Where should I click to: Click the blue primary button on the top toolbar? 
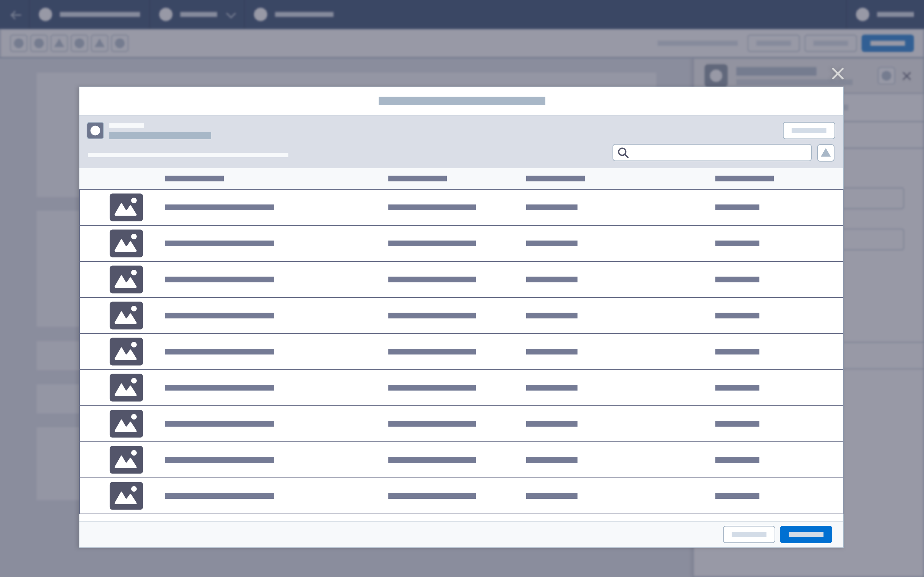pos(888,43)
